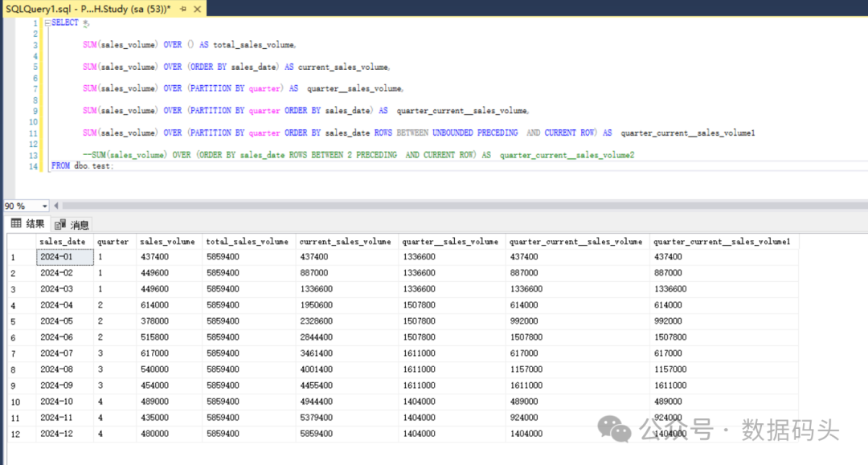Click sales_volume cell 540000
This screenshot has height=465, width=868.
tap(169, 369)
